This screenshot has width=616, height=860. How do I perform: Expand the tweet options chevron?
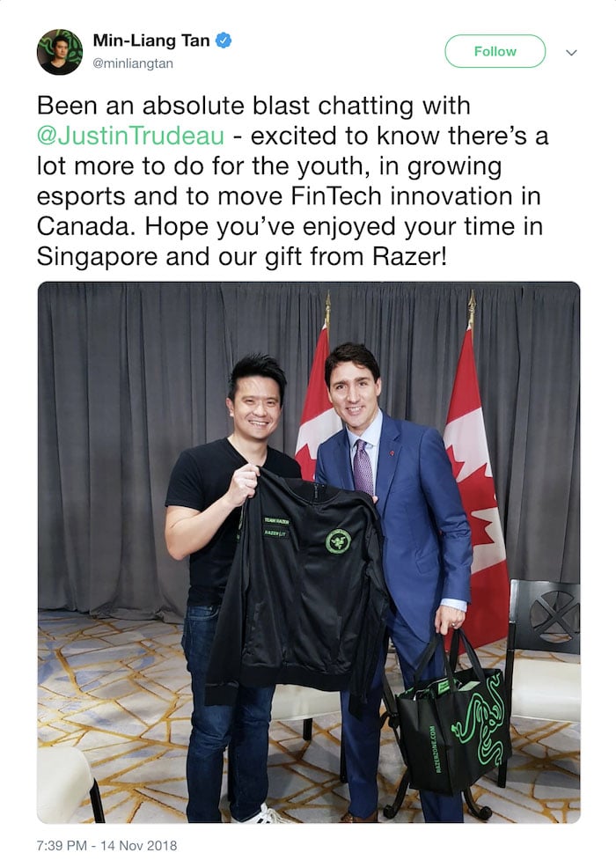[572, 53]
